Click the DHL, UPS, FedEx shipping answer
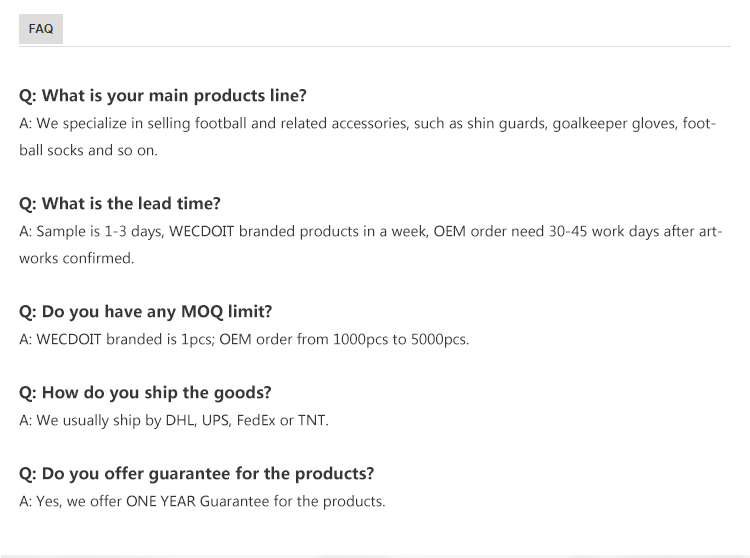 tap(174, 421)
